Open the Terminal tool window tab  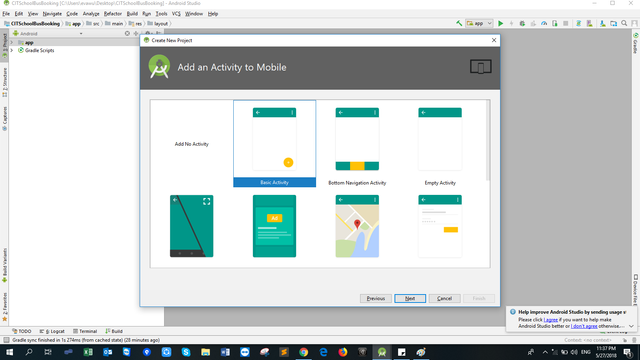[85, 331]
